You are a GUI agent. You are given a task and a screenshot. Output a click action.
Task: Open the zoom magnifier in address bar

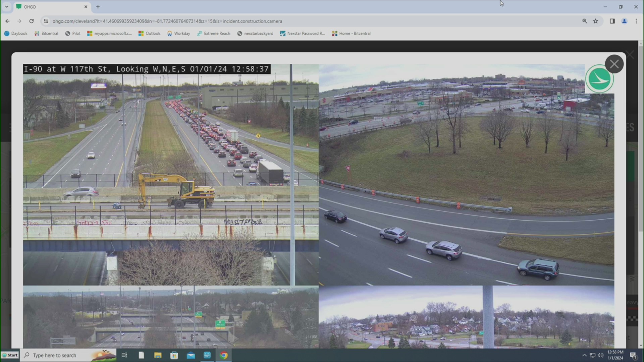(585, 21)
